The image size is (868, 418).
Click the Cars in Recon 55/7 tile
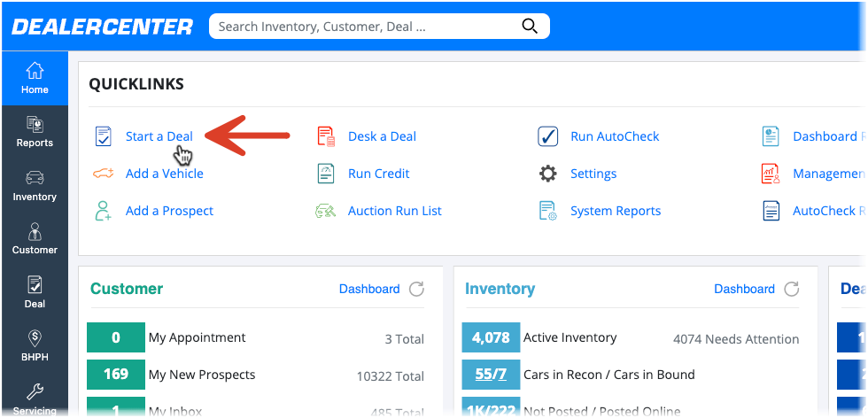tap(491, 375)
